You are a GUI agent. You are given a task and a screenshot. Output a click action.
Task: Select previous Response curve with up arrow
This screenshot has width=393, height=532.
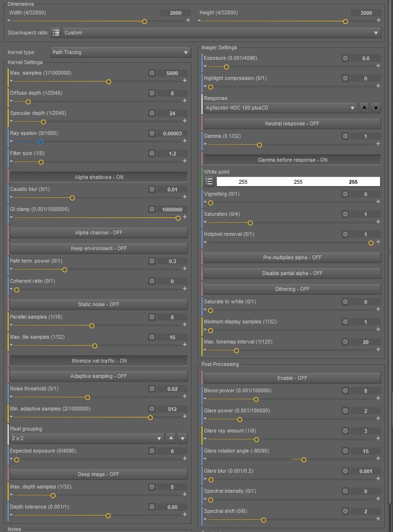(x=365, y=108)
